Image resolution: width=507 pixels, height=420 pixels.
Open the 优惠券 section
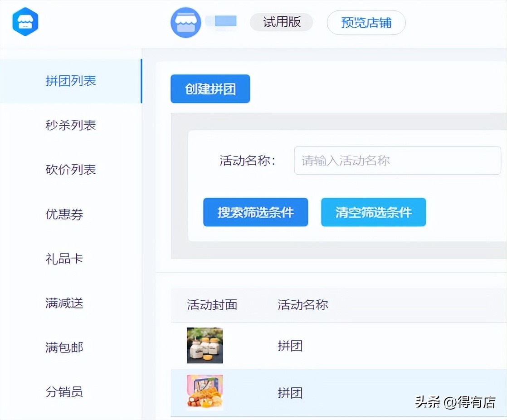pyautogui.click(x=64, y=215)
